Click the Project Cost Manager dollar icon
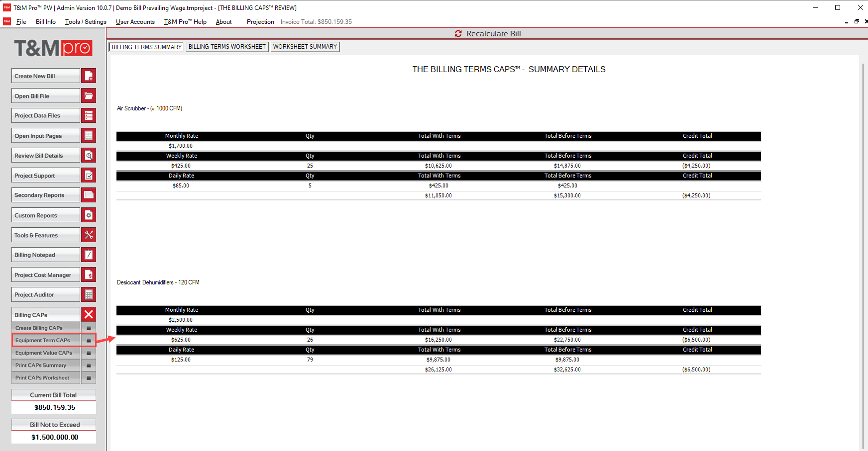The image size is (868, 451). pyautogui.click(x=89, y=274)
